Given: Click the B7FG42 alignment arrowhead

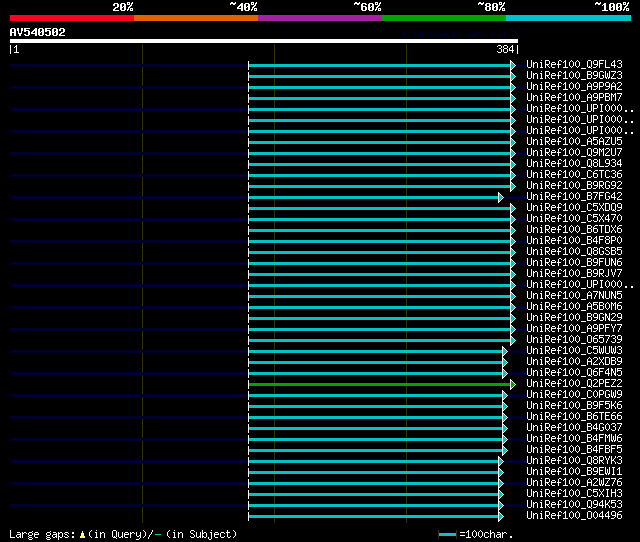Looking at the screenshot, I should [x=501, y=198].
